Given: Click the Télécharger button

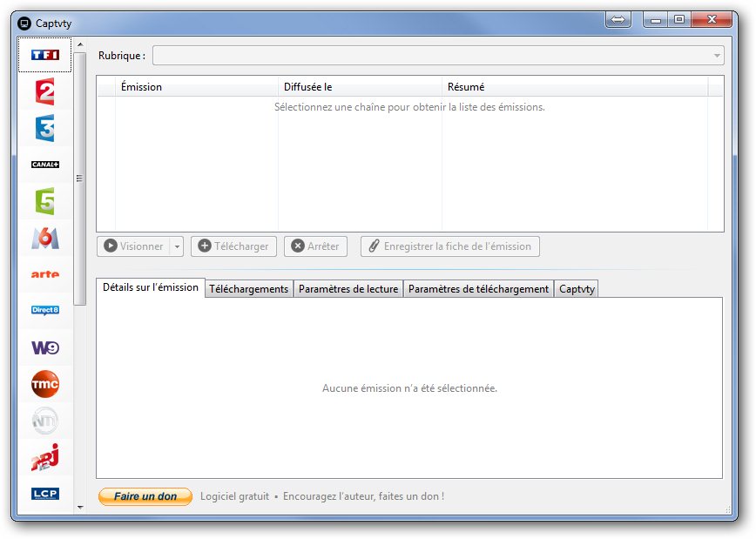Looking at the screenshot, I should 233,246.
